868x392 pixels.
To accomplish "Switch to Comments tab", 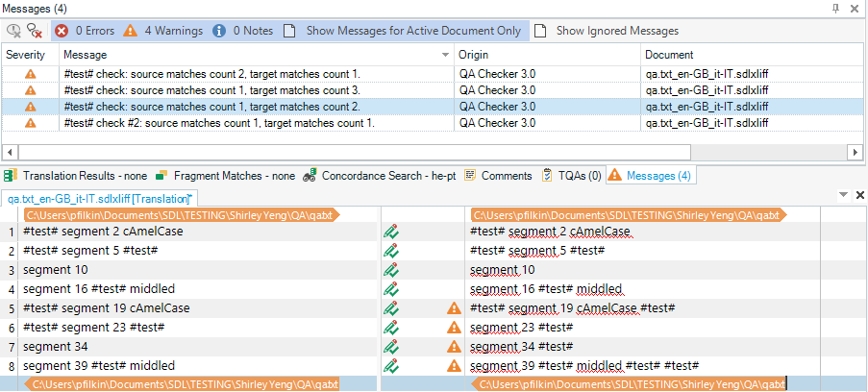I will [498, 176].
